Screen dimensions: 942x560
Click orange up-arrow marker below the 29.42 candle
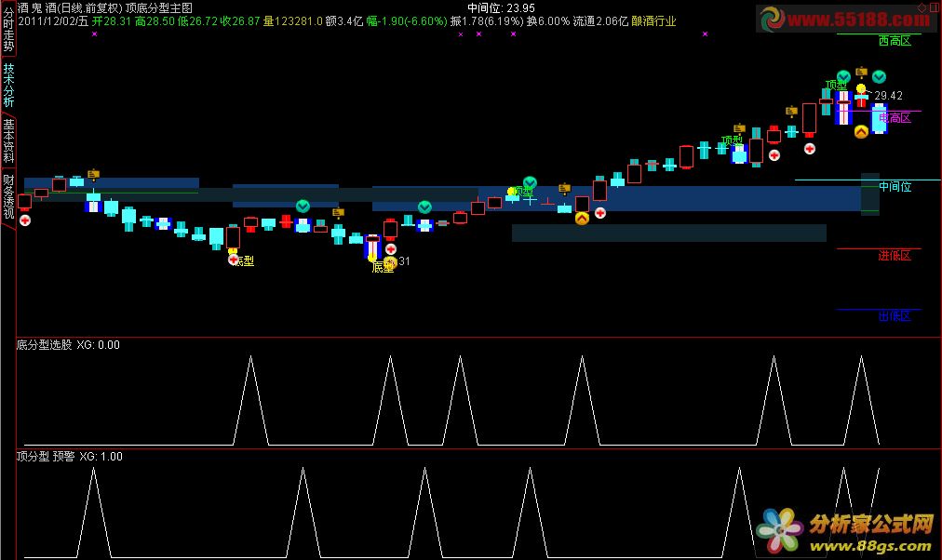point(861,131)
